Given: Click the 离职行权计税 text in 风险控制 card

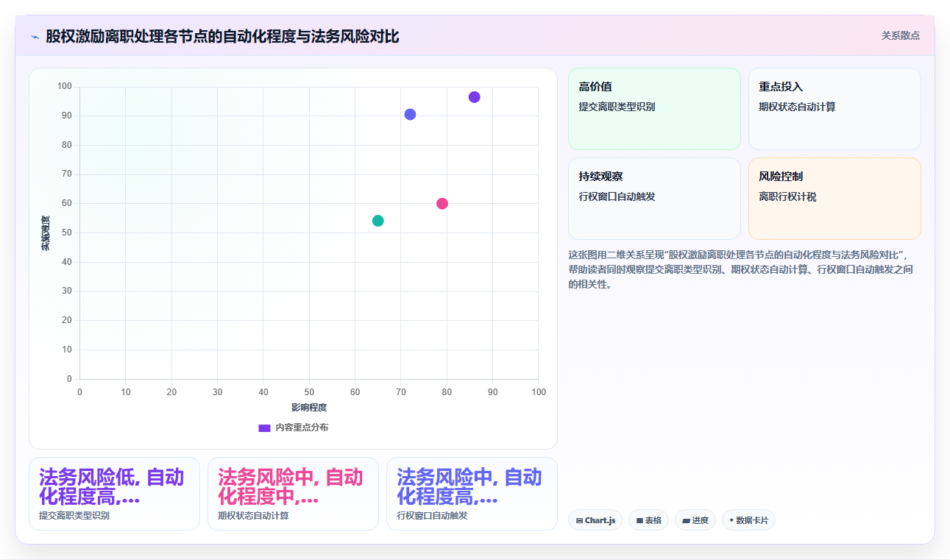Looking at the screenshot, I should pyautogui.click(x=787, y=196).
